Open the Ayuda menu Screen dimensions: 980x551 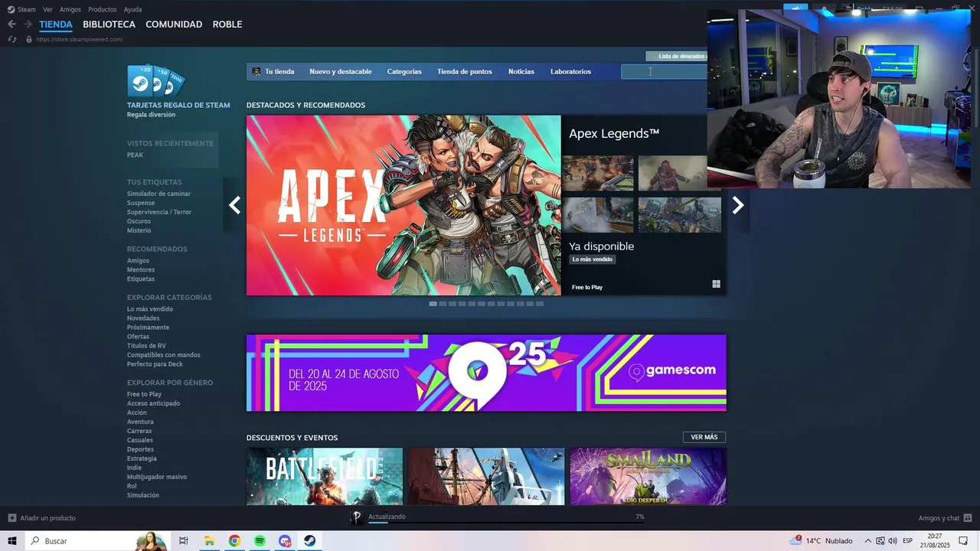[x=132, y=9]
